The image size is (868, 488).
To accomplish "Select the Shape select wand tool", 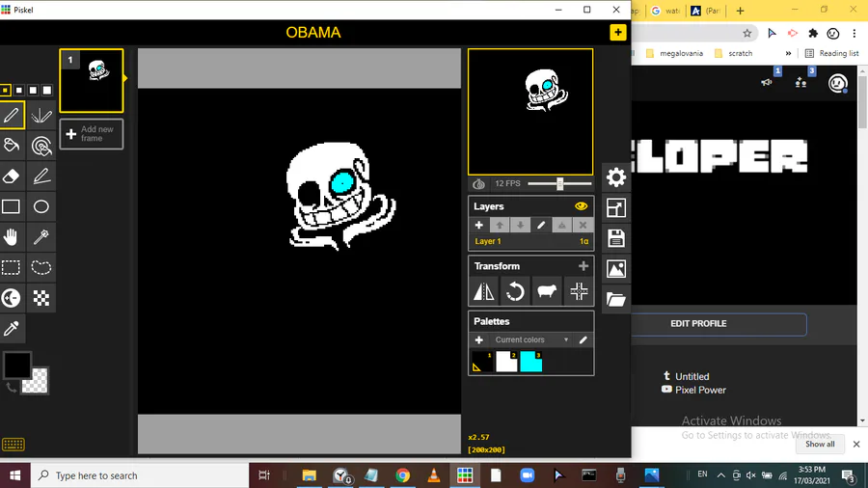I will click(41, 237).
